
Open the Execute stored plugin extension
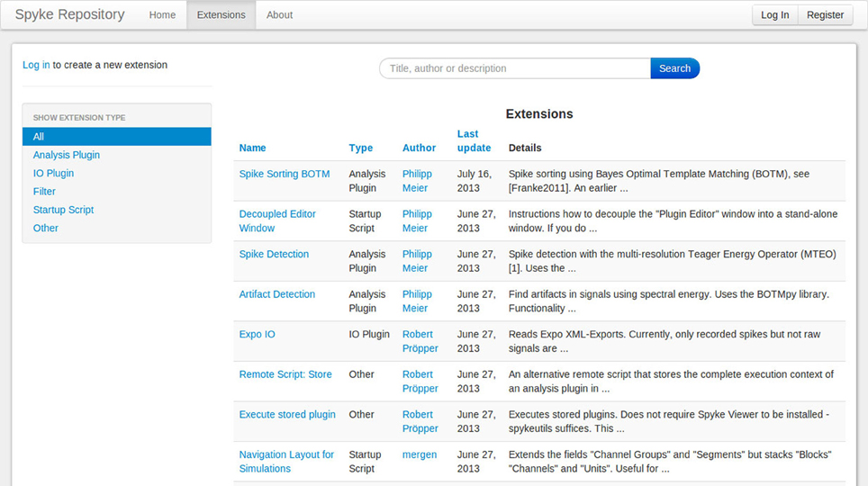[287, 415]
